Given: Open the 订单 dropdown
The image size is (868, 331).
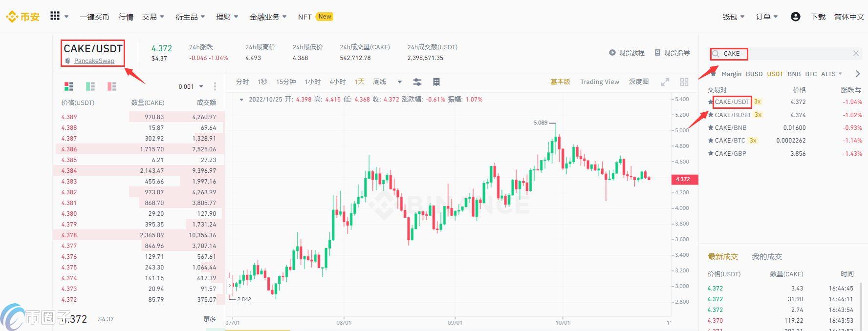Looking at the screenshot, I should click(x=767, y=17).
